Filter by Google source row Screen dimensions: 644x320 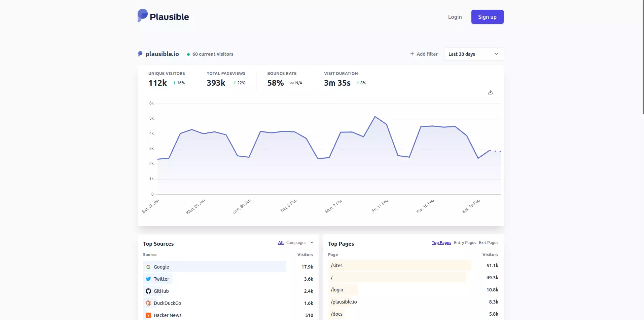(x=228, y=267)
